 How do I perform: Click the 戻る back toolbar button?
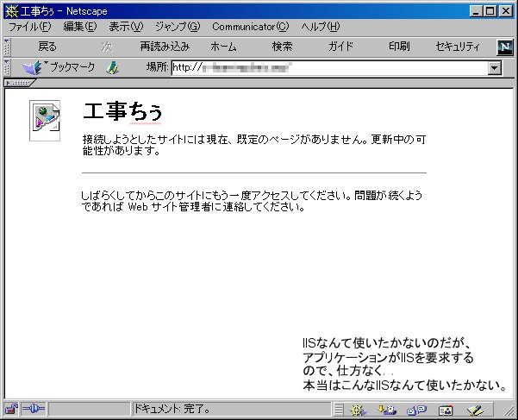coord(47,47)
